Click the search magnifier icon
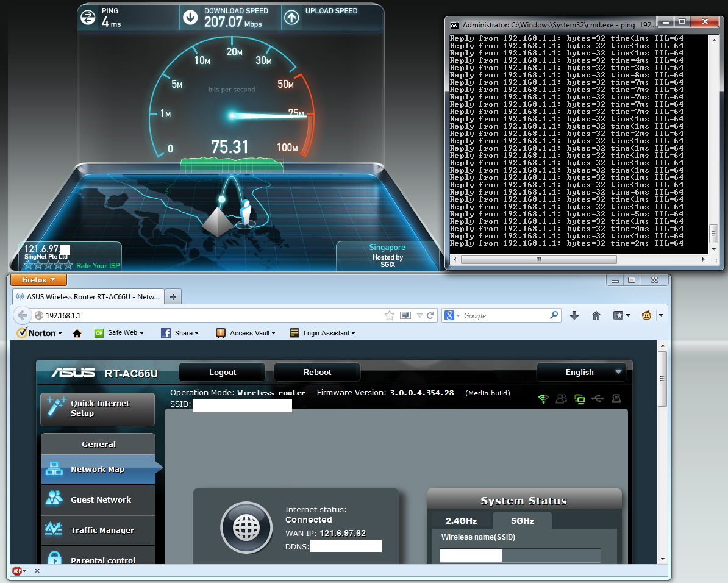Viewport: 728px width, 583px height. tap(554, 315)
